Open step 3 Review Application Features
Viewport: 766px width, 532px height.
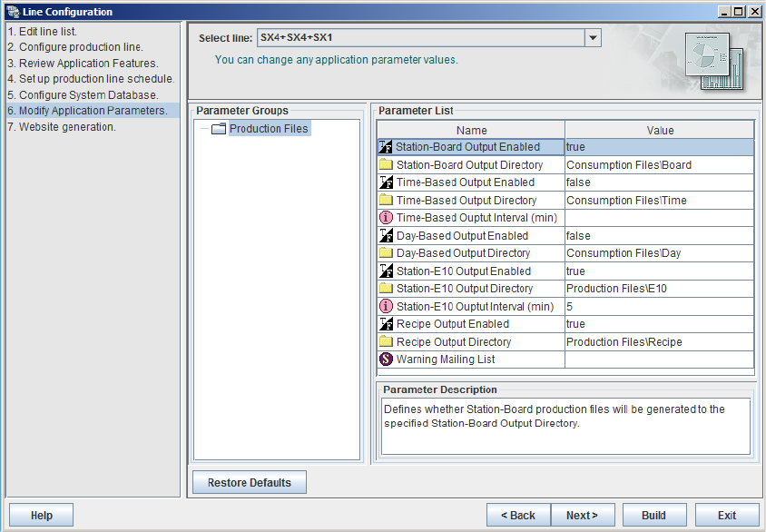point(83,63)
